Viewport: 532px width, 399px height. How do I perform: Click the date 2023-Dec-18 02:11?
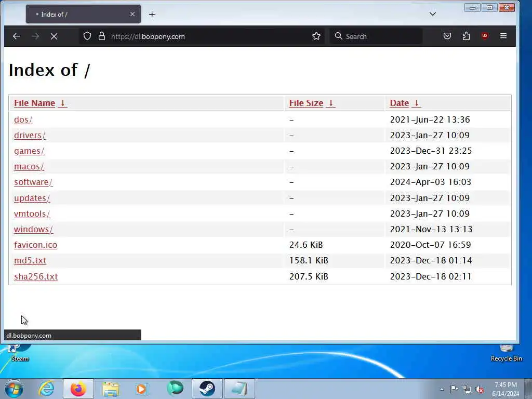(x=431, y=276)
